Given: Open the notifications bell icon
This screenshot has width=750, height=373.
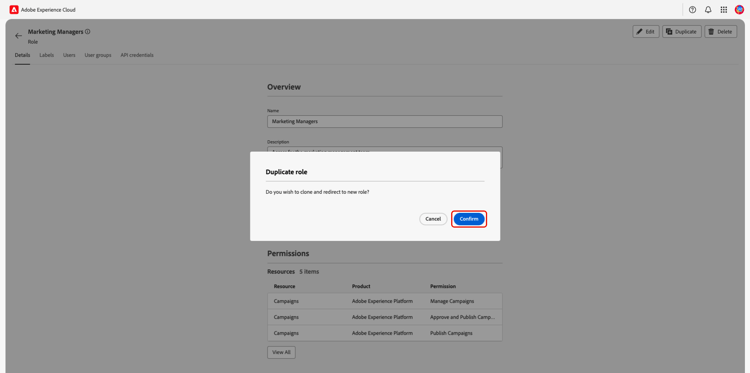Looking at the screenshot, I should coord(708,10).
